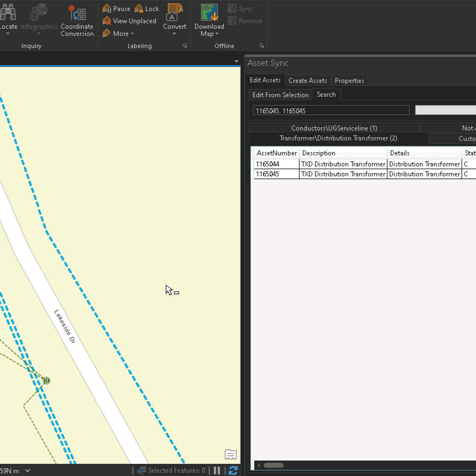Click the Description cell for asset 1165044
Screen dimensions: 476x476
pyautogui.click(x=343, y=164)
